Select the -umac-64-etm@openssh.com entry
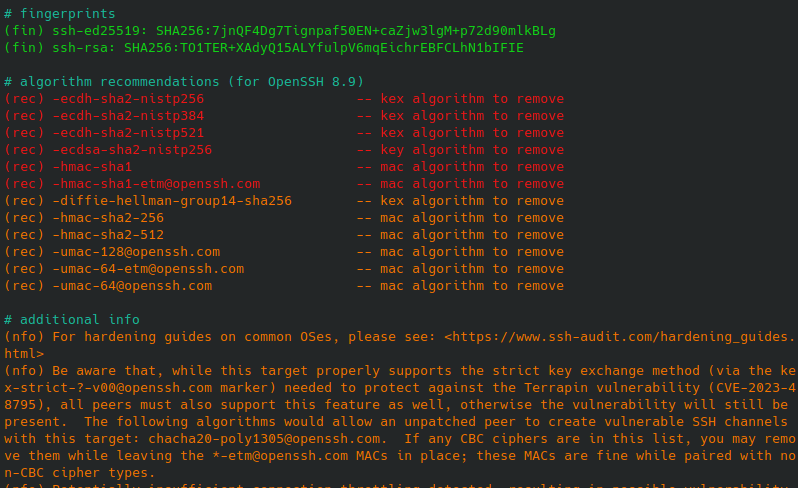This screenshot has height=488, width=798. (x=148, y=269)
